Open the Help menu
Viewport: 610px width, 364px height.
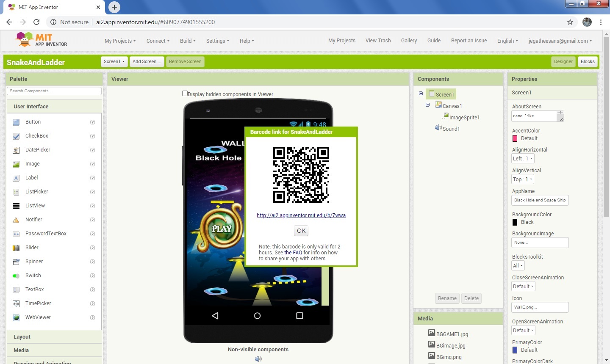(x=247, y=41)
